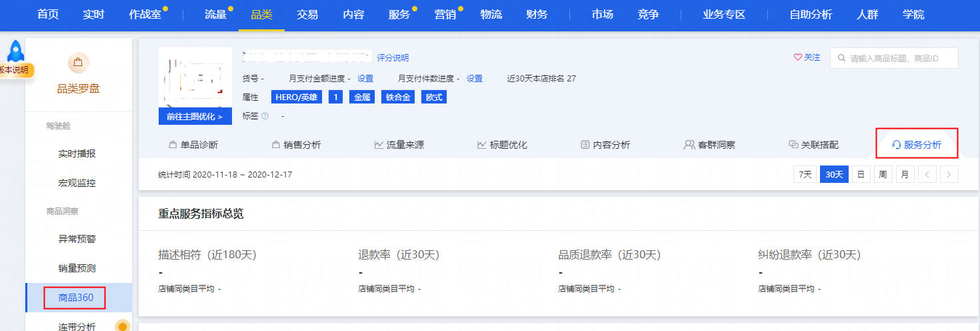The image size is (980, 331).
Task: Select 商品360 in the sidebar
Action: [75, 298]
